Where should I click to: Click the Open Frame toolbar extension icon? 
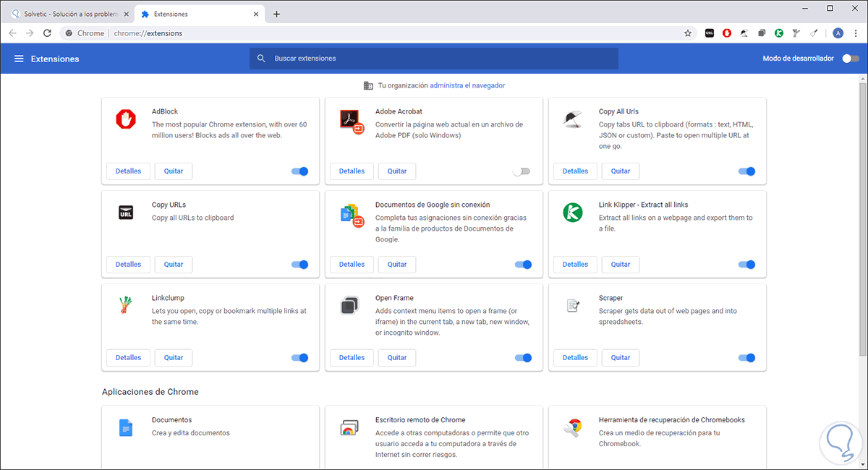click(x=762, y=33)
